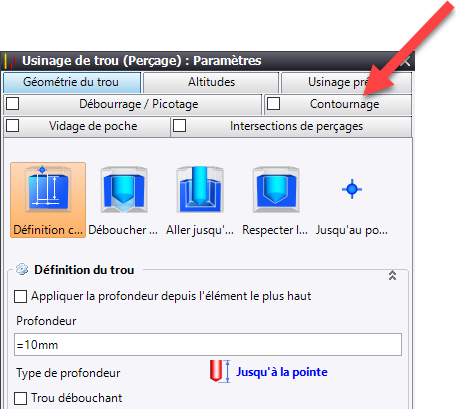Pick the Respecter l... hole mode icon

pos(276,190)
